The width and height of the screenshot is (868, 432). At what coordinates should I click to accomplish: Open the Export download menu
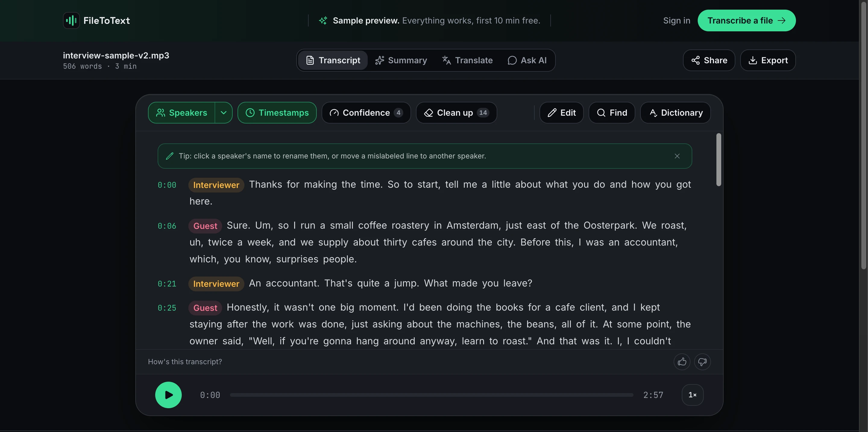tap(768, 60)
